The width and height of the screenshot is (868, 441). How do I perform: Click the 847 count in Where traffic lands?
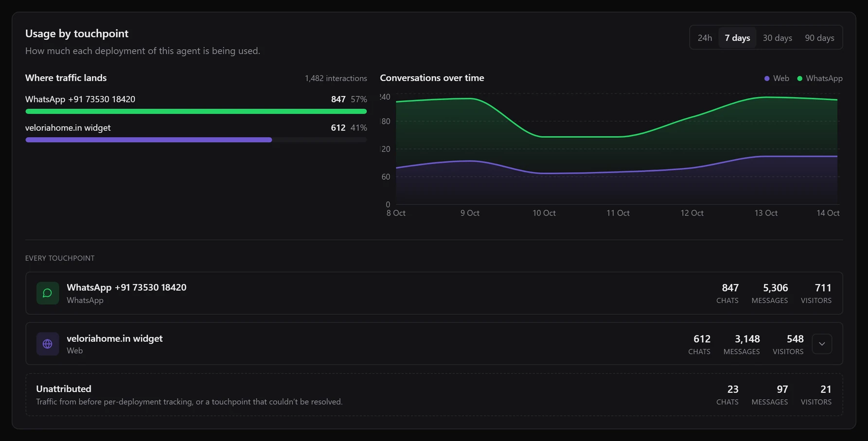coord(338,99)
